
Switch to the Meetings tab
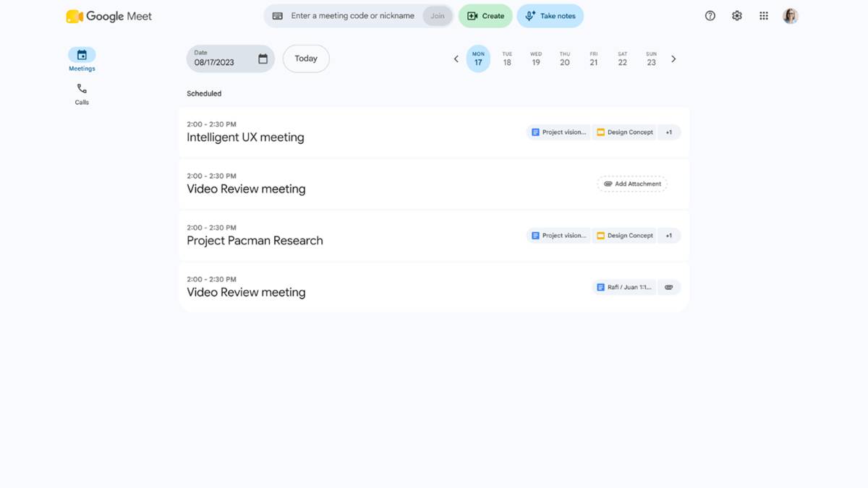click(82, 60)
